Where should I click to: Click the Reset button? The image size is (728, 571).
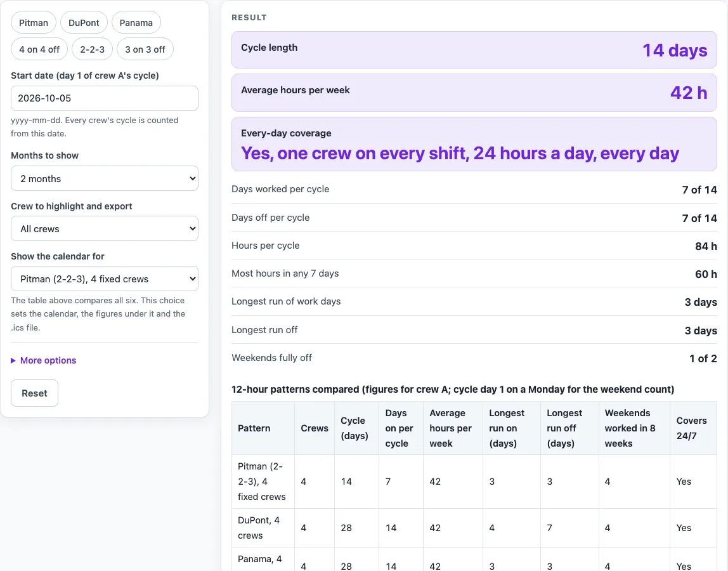pyautogui.click(x=34, y=393)
